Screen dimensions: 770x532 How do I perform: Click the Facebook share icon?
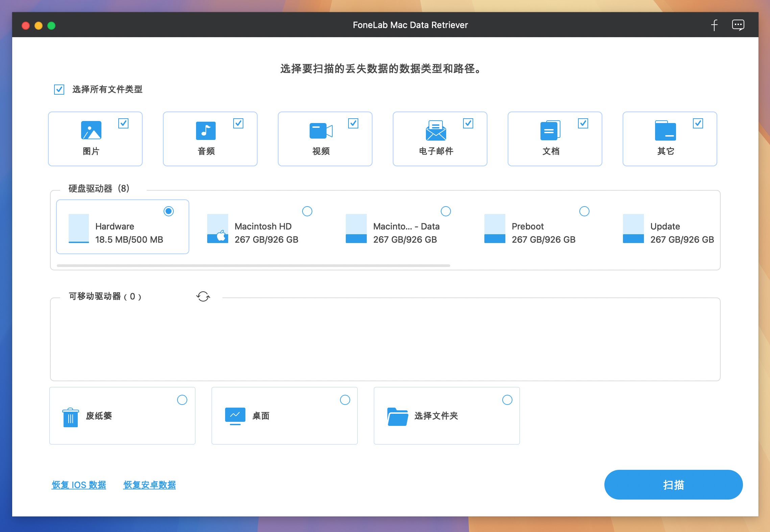(x=714, y=25)
